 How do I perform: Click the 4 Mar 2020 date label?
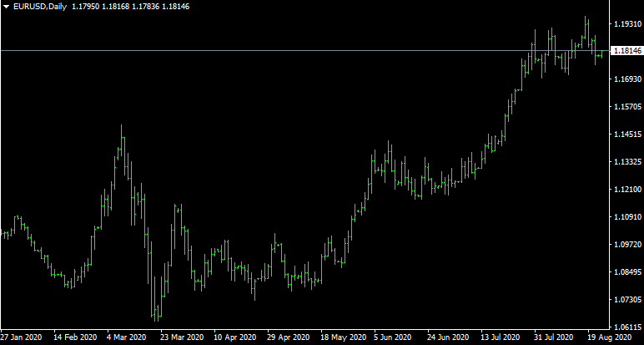pyautogui.click(x=127, y=337)
